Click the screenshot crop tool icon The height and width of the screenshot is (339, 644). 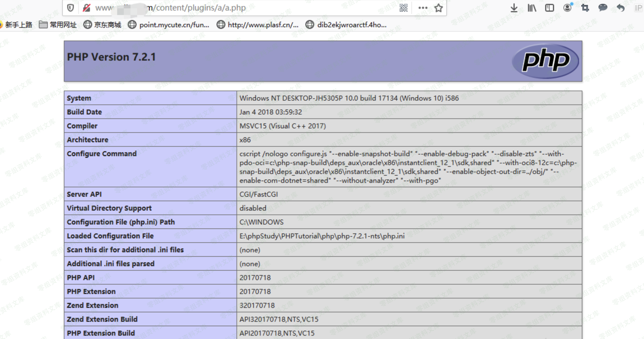click(585, 8)
